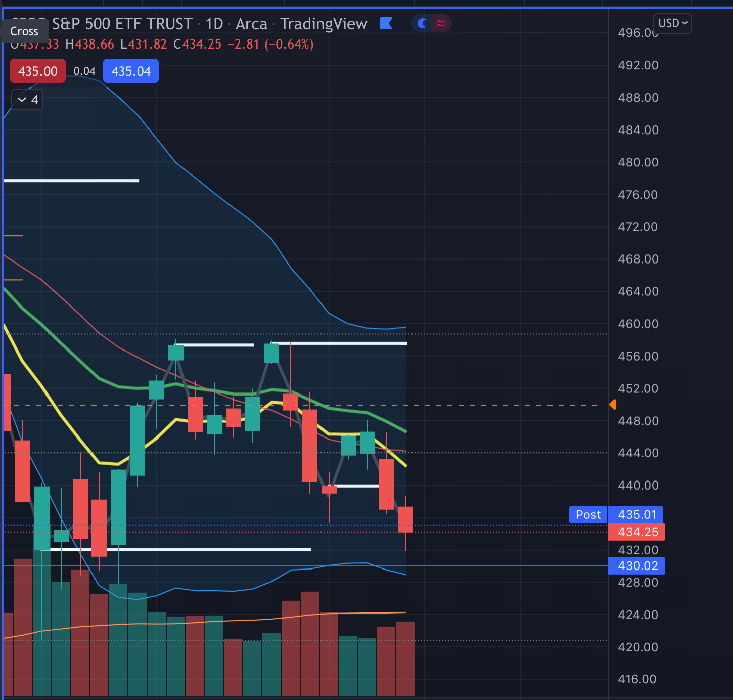Click the pink derived-data approximate icon
The height and width of the screenshot is (700, 733).
click(x=441, y=23)
